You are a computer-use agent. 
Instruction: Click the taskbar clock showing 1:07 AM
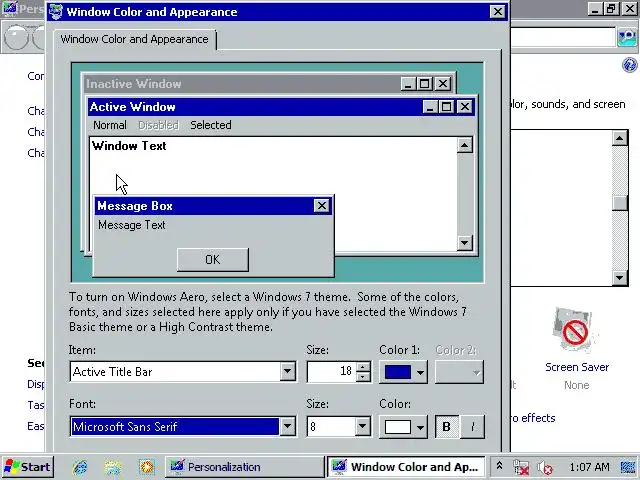[x=589, y=467]
